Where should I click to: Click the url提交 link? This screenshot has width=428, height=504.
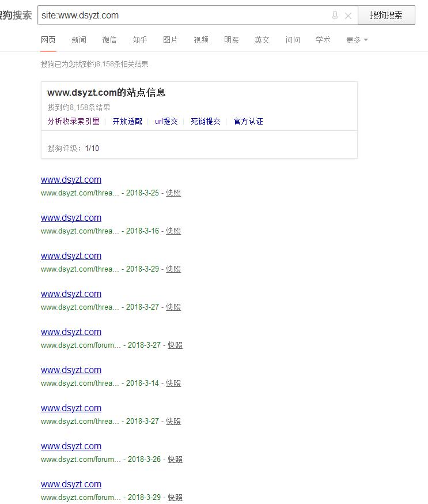coord(166,121)
